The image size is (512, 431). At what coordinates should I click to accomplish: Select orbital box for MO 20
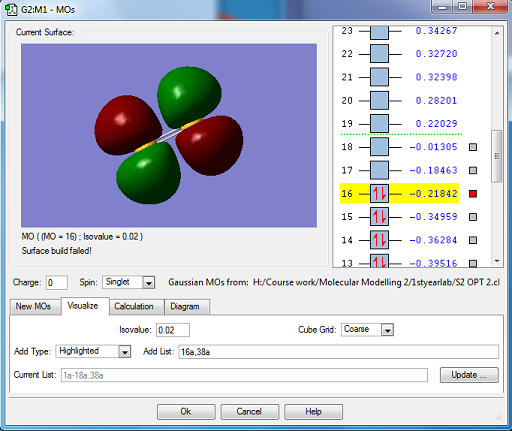[379, 100]
